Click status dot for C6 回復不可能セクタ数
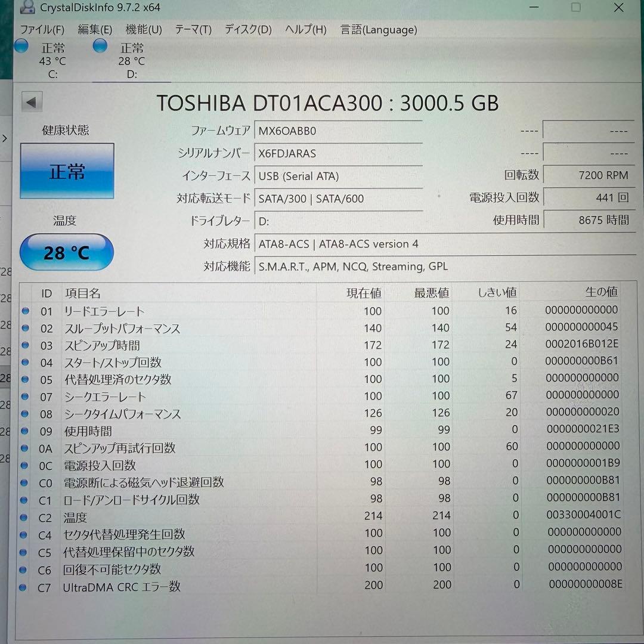 23,569
